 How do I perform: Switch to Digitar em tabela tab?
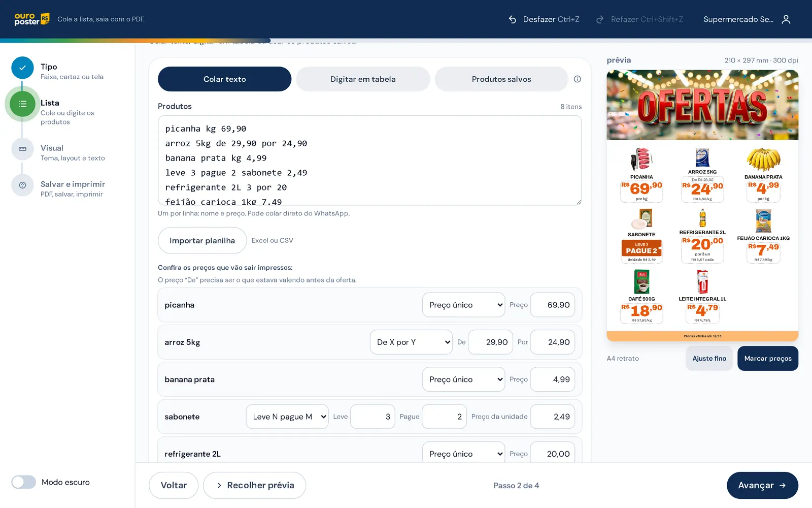363,79
